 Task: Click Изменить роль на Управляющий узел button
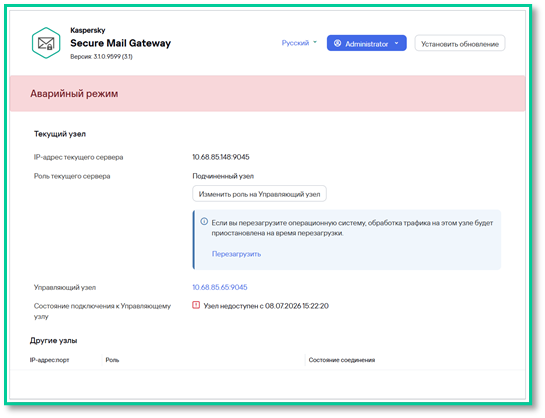(x=259, y=194)
